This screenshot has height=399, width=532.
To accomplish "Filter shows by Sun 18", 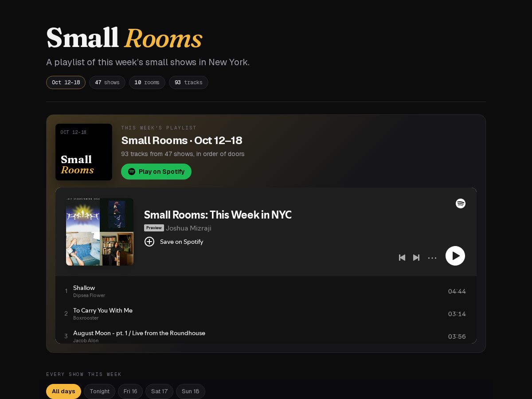I will (x=190, y=391).
